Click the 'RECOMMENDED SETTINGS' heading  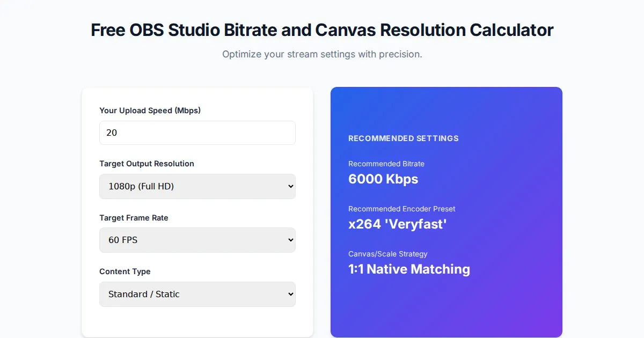403,138
